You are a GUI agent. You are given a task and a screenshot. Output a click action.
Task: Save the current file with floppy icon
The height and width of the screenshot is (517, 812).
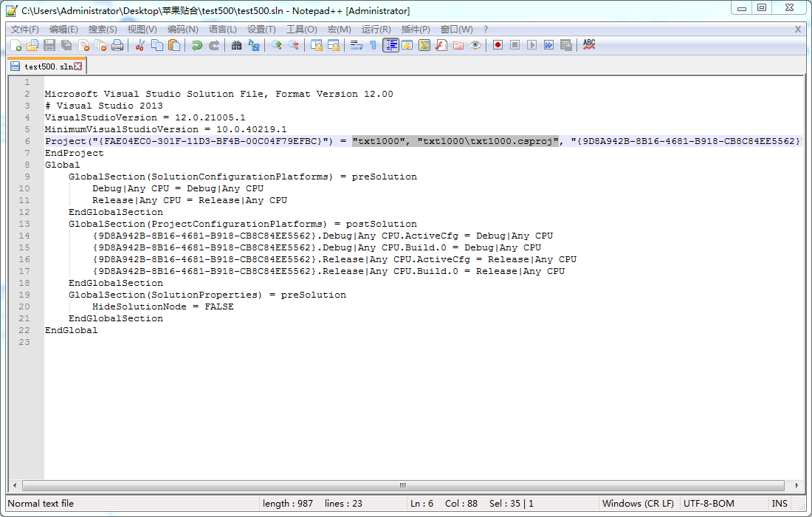[49, 45]
